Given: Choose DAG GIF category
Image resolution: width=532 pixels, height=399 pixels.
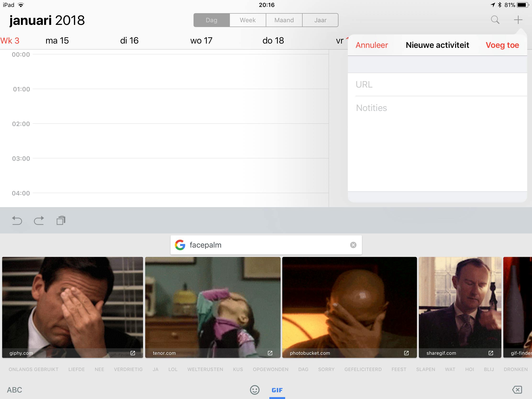Looking at the screenshot, I should point(303,369).
